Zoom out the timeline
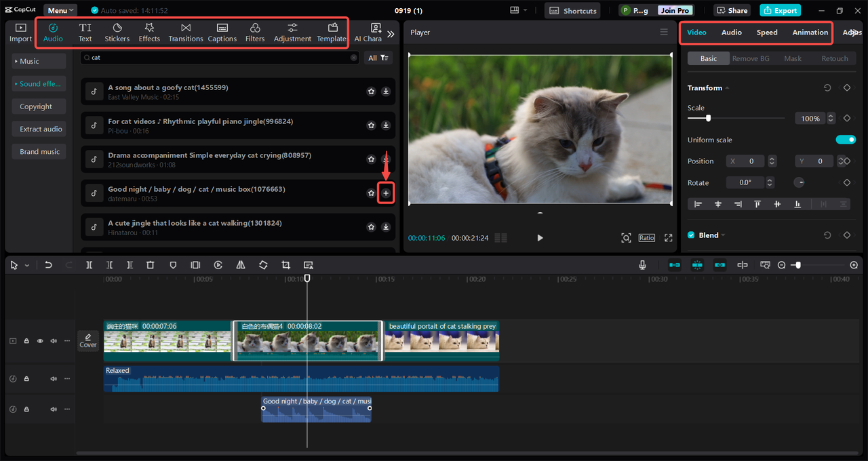868x461 pixels. pyautogui.click(x=782, y=265)
